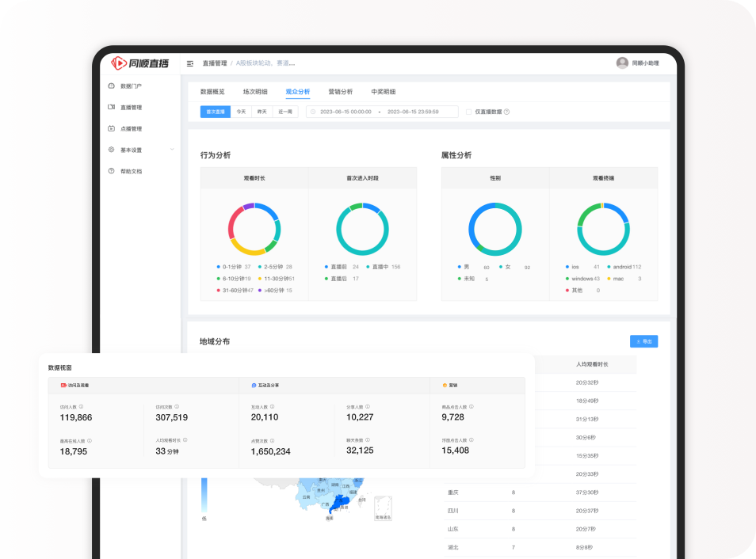Click the sidebar collapse menu icon
The width and height of the screenshot is (756, 559).
(190, 63)
